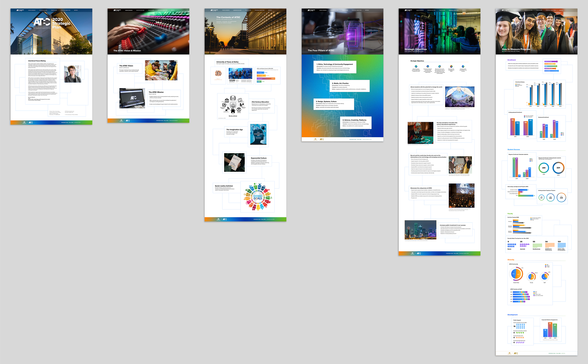Click the 'Social Justice Activism' heading
The width and height of the screenshot is (588, 364).
(x=224, y=186)
